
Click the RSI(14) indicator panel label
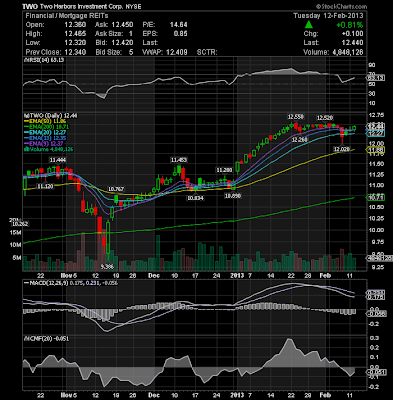coord(44,60)
